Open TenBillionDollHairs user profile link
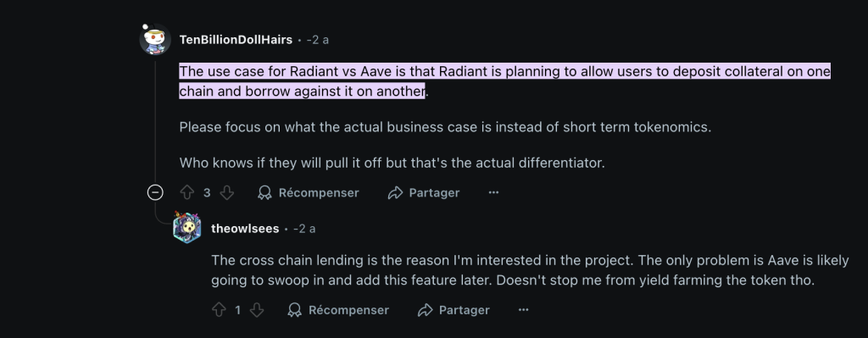The width and height of the screenshot is (868, 338). 236,40
